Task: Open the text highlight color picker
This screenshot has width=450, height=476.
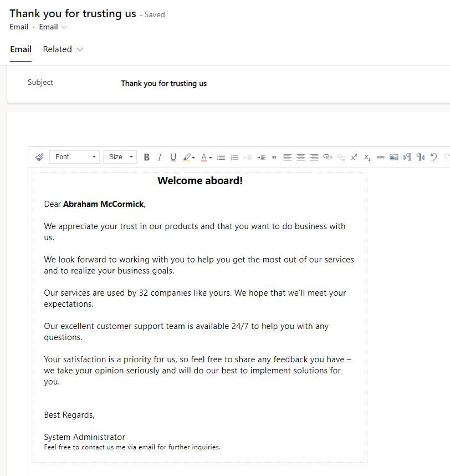Action: [188, 157]
